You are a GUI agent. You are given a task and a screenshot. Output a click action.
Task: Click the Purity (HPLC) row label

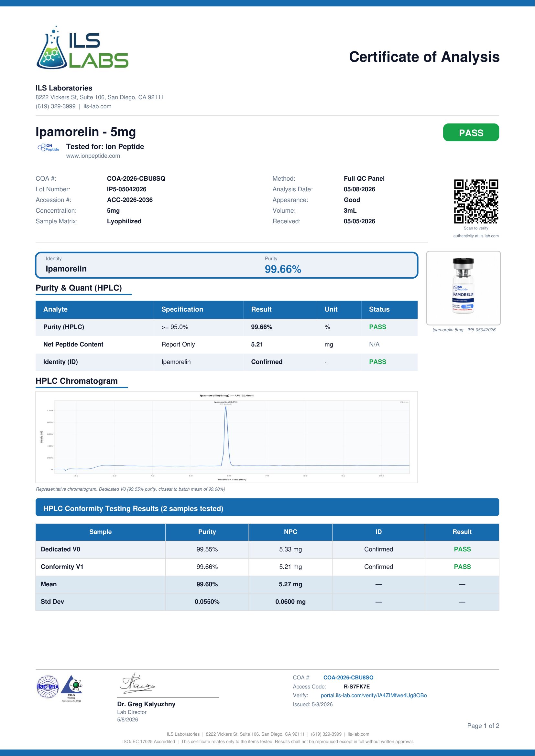[x=64, y=327]
